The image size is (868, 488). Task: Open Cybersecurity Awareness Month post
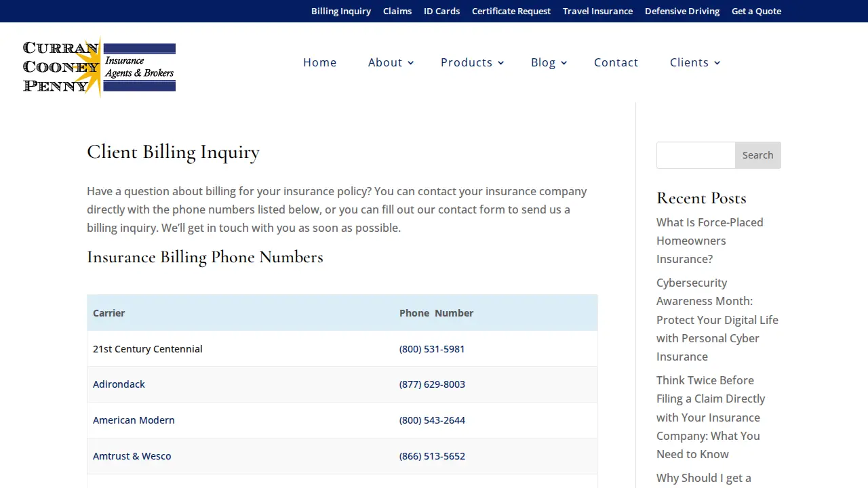717,319
